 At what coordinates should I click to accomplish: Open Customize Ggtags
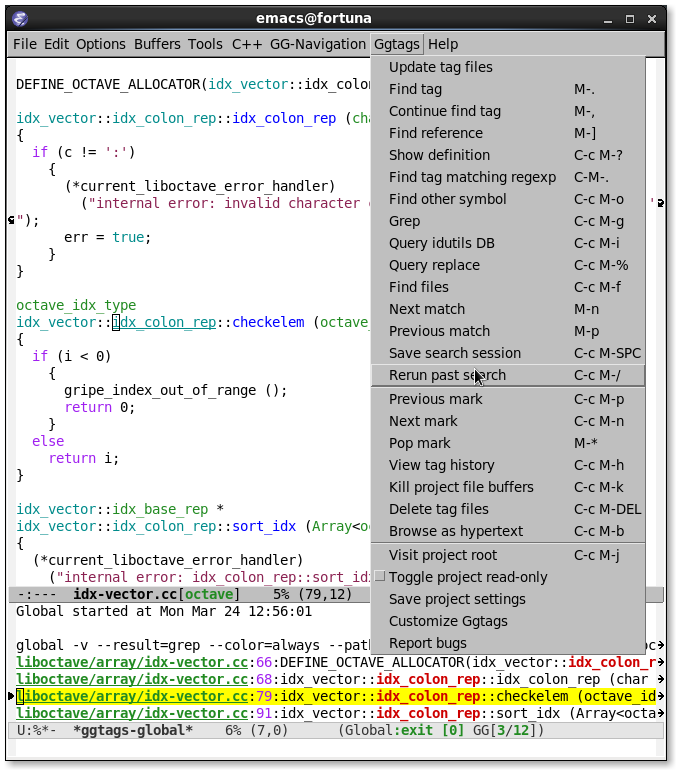508,622
